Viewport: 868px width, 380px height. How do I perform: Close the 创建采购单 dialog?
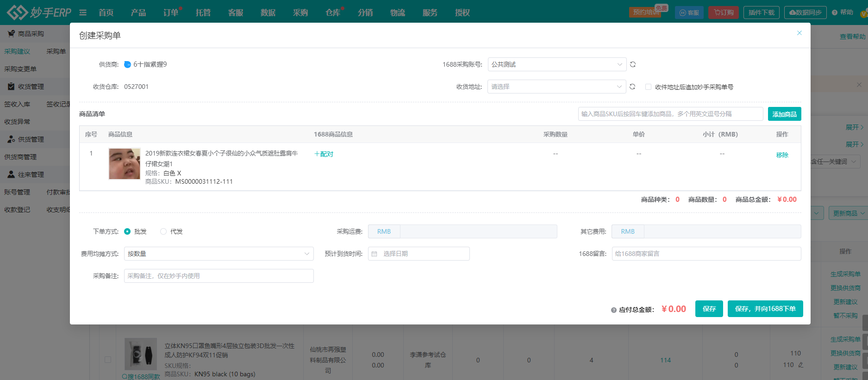(799, 33)
